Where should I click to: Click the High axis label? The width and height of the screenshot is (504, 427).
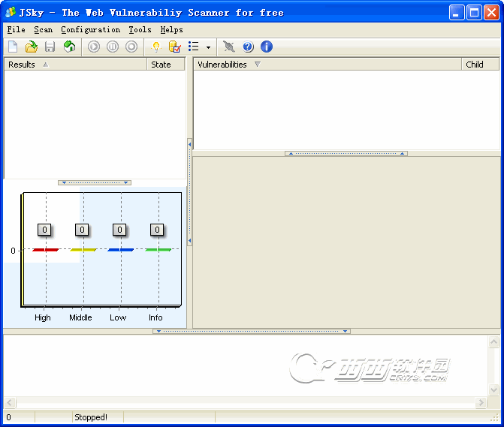coord(43,317)
